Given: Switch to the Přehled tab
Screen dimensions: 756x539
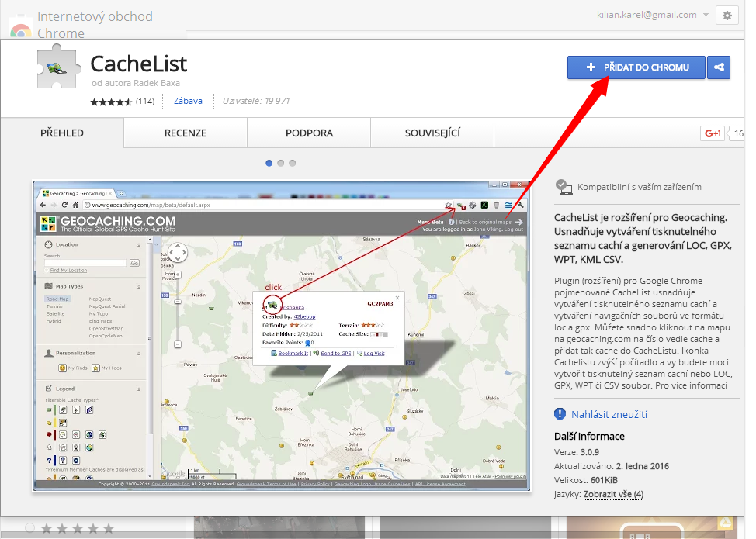Looking at the screenshot, I should click(x=62, y=133).
